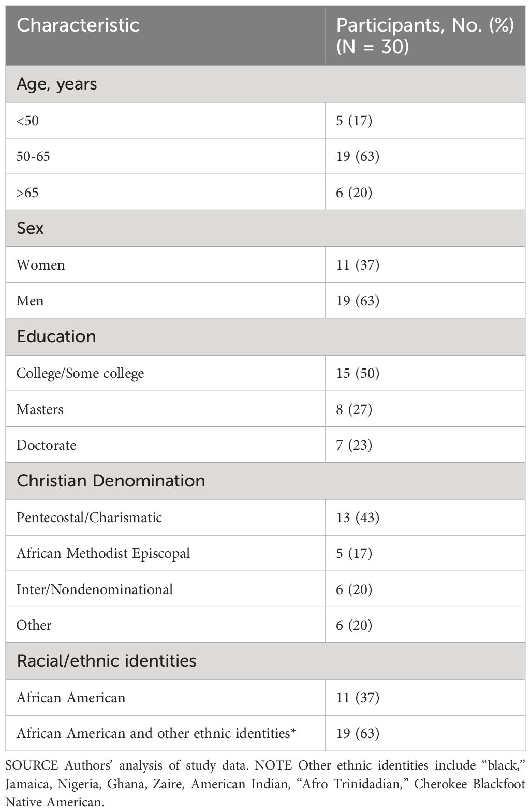Click the SOURCE footnote text below the table
The width and height of the screenshot is (531, 812).
(265, 784)
